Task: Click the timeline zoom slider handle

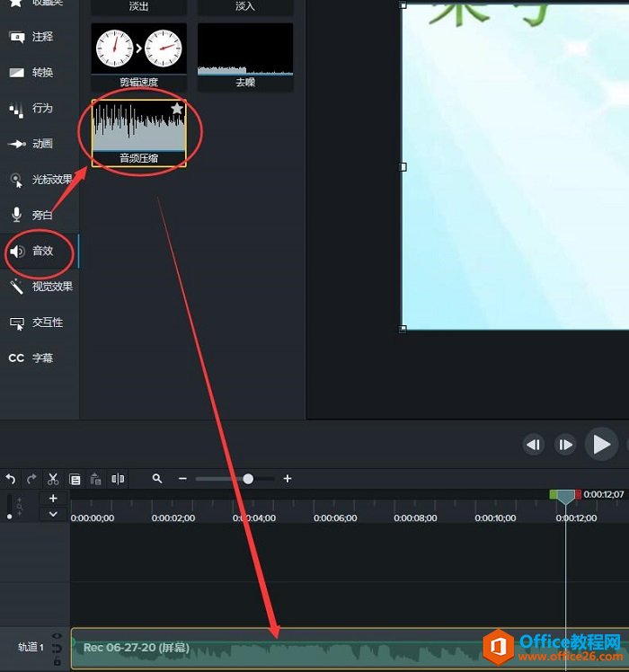Action: (x=248, y=479)
